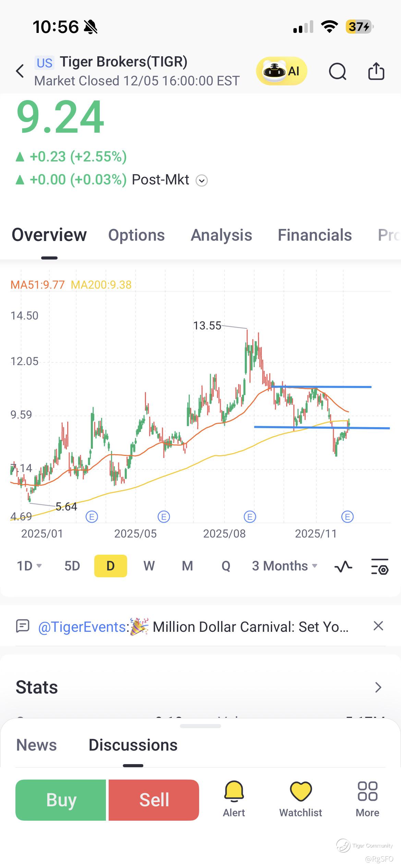Image resolution: width=401 pixels, height=868 pixels.
Task: Tap earnings marker near 2025/01
Action: point(92,517)
